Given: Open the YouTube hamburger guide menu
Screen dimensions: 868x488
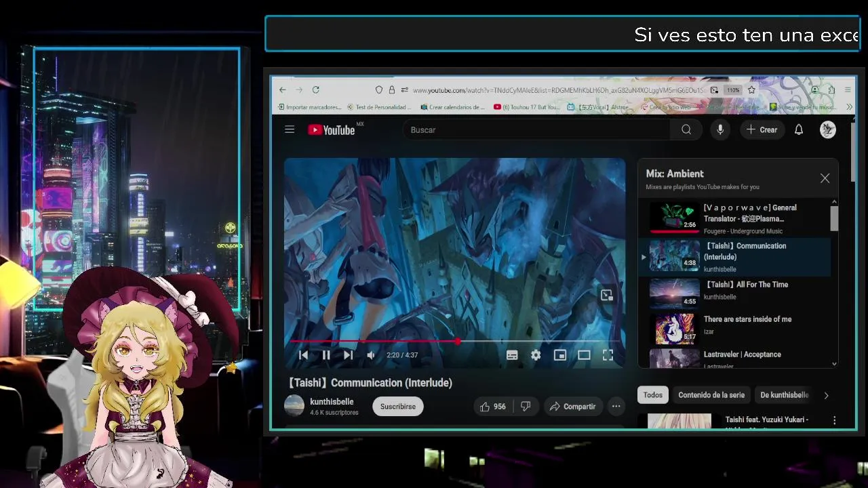Looking at the screenshot, I should pos(290,129).
